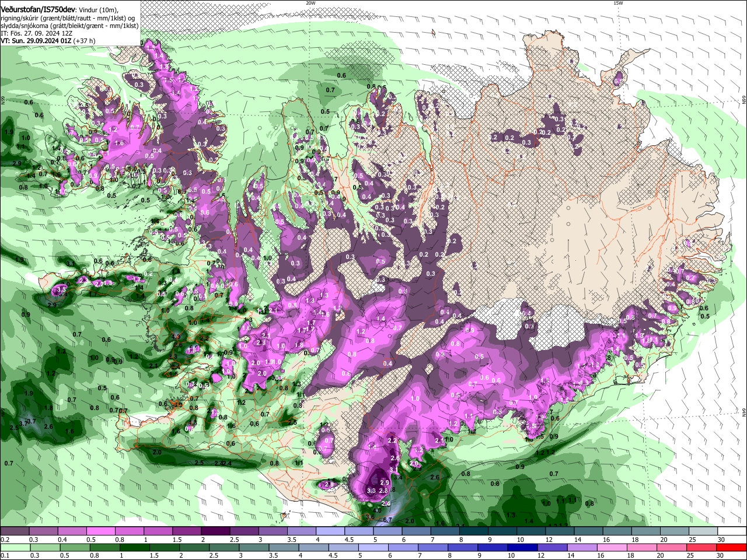This screenshot has width=747, height=560.
Task: Click the light pink 16 swatch in the lower legend
Action: tap(613, 548)
